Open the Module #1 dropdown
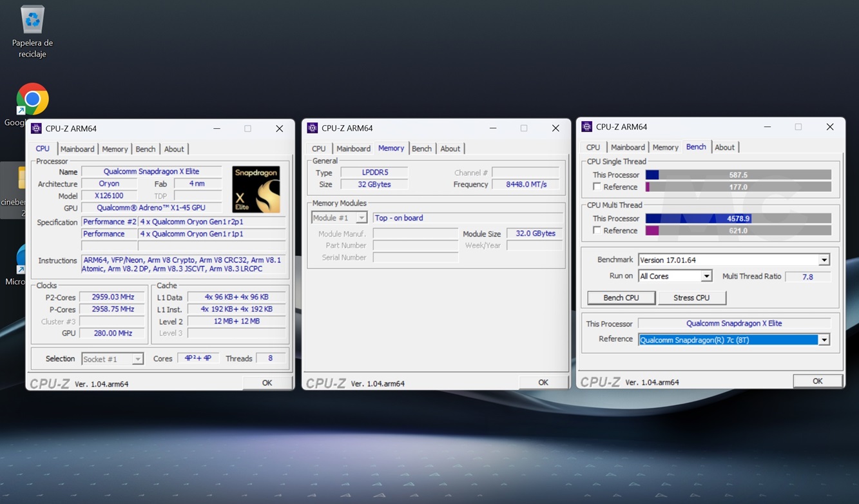The image size is (859, 504). (361, 218)
